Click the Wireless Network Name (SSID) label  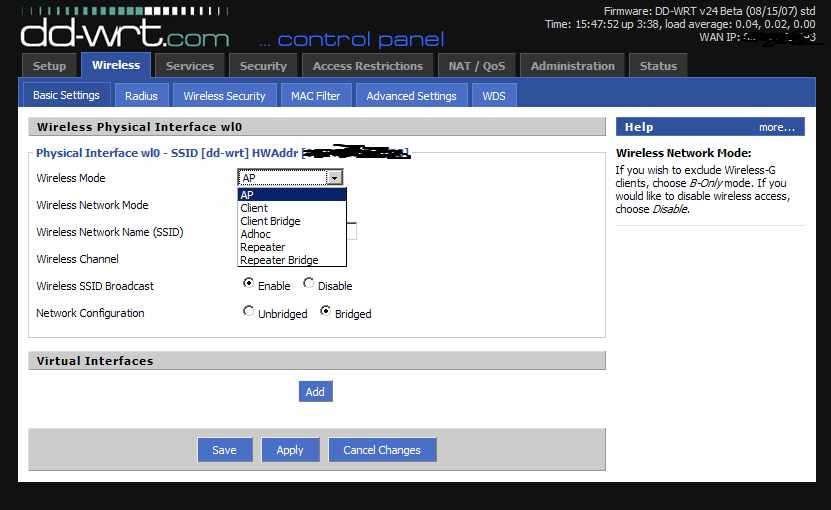tap(110, 232)
